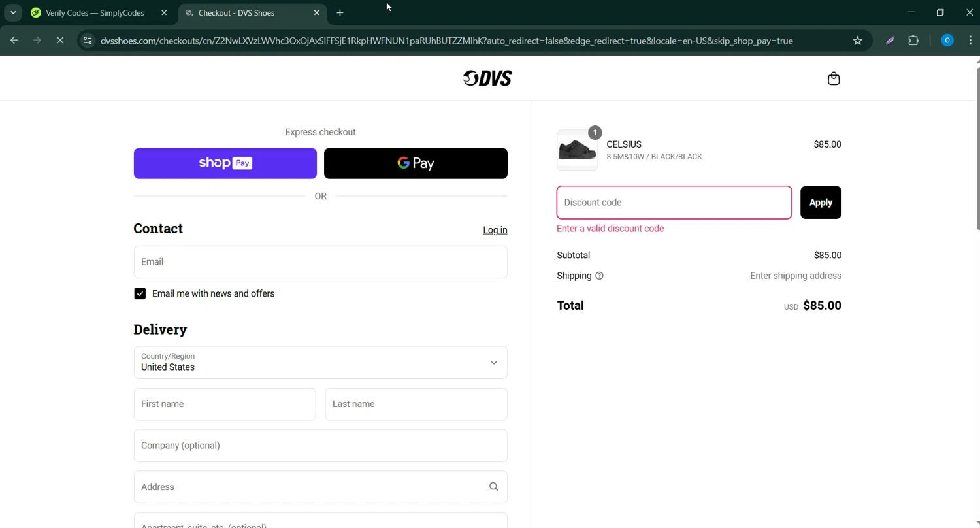
Task: Click the Total $85.00 amount
Action: 822,306
